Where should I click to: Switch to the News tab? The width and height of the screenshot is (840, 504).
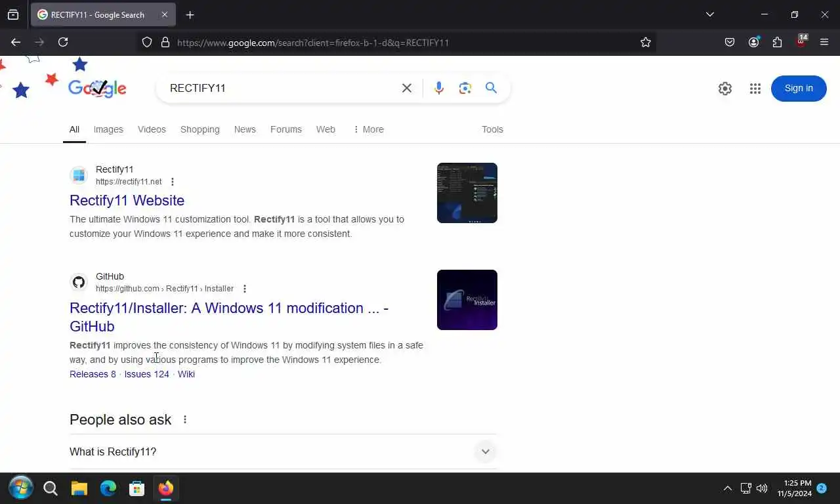[245, 129]
